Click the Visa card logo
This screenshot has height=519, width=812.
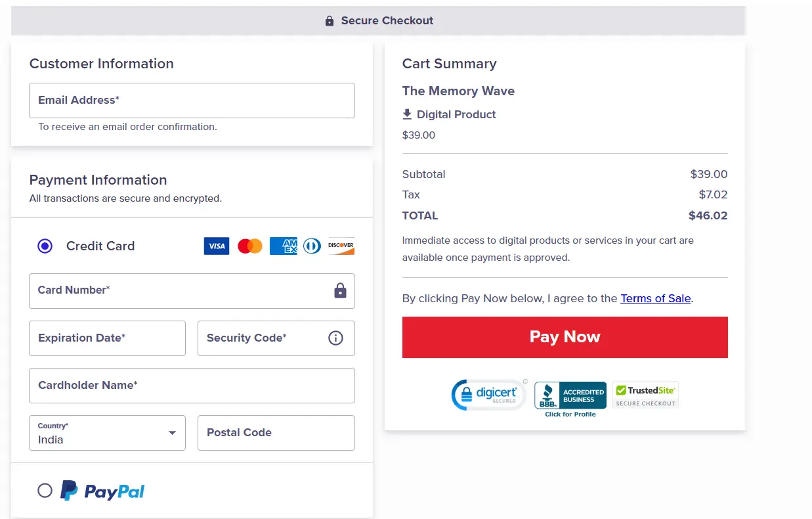click(x=217, y=246)
